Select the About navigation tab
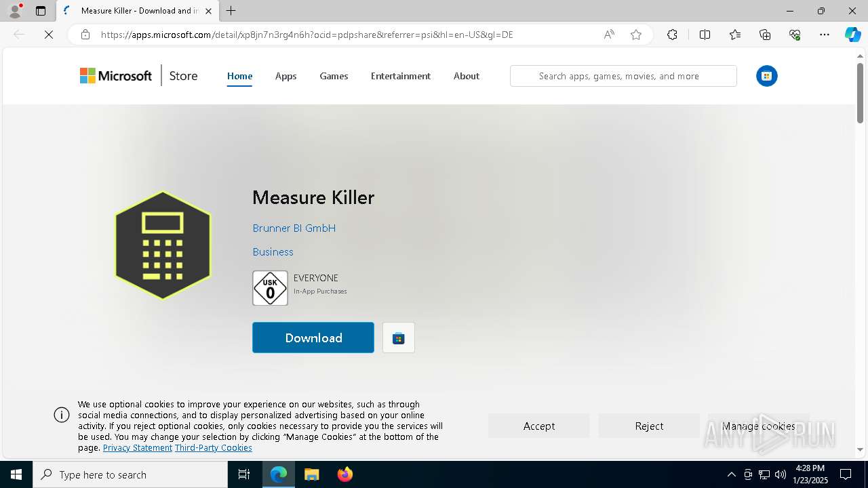This screenshot has height=488, width=868. point(467,76)
